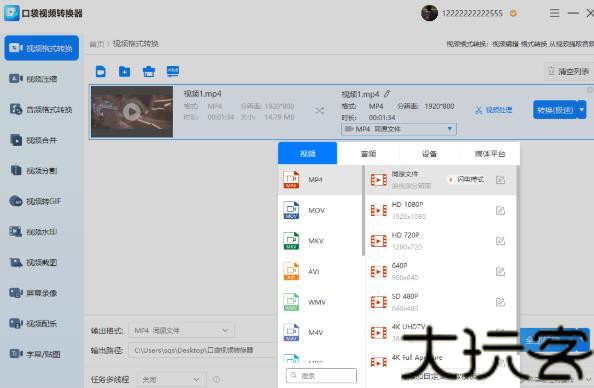Click the pencil icon beside output name 视频1.mp4
Image resolution: width=594 pixels, height=388 pixels.
click(x=387, y=94)
